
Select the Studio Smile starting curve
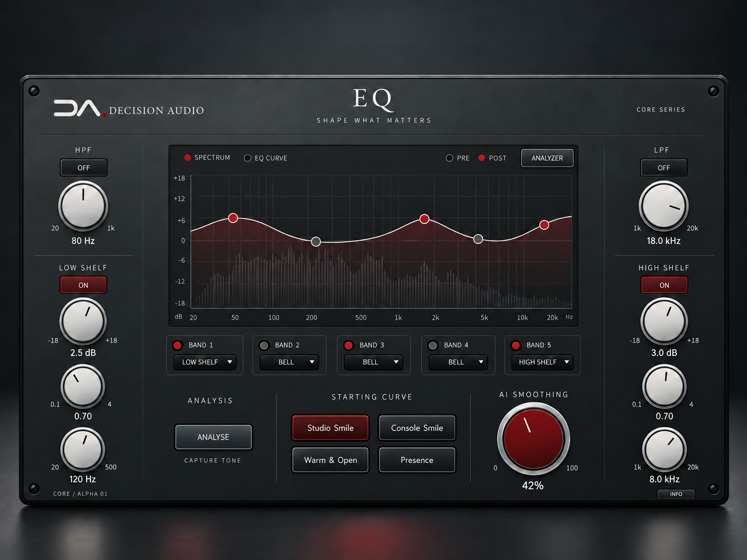click(x=331, y=428)
